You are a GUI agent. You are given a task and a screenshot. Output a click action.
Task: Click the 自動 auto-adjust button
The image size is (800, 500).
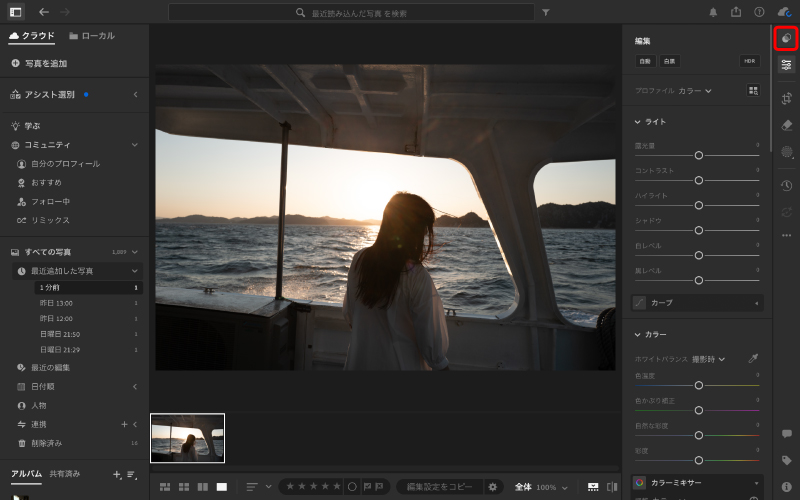pyautogui.click(x=646, y=61)
